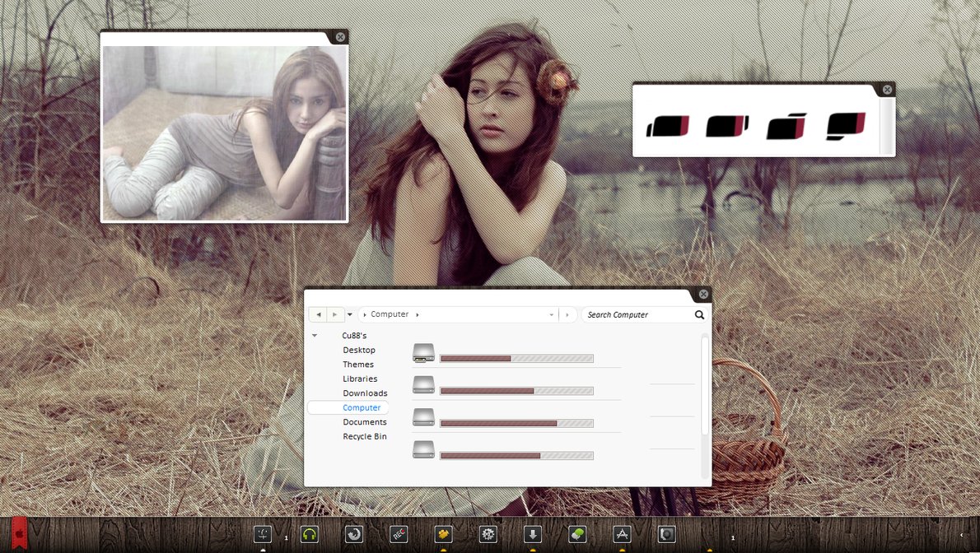Click the download arrow icon in the dock
Image resolution: width=980 pixels, height=553 pixels.
click(533, 534)
